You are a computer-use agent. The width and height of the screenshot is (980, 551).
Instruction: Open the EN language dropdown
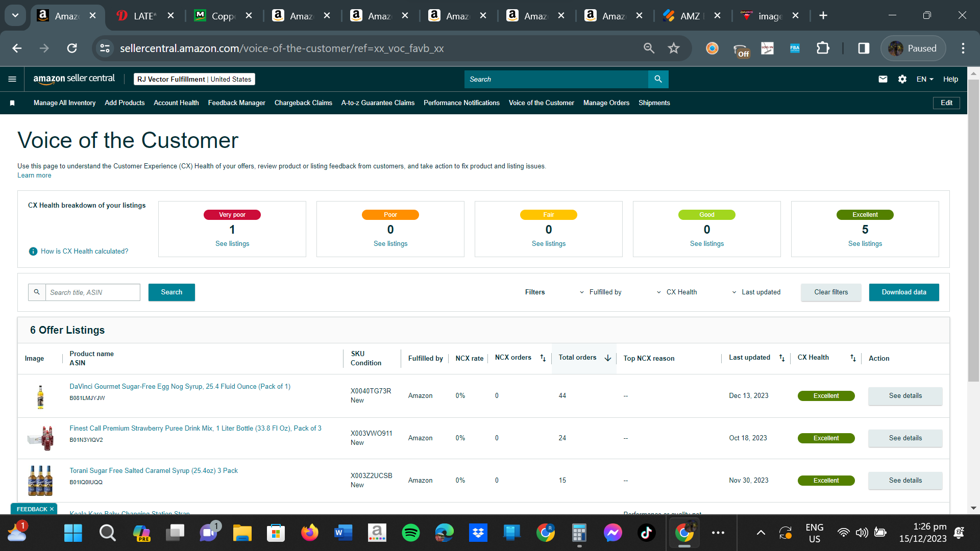925,79
